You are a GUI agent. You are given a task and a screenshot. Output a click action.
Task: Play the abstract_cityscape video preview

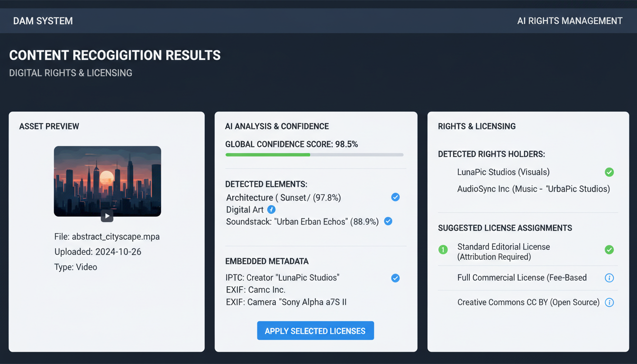click(x=107, y=216)
